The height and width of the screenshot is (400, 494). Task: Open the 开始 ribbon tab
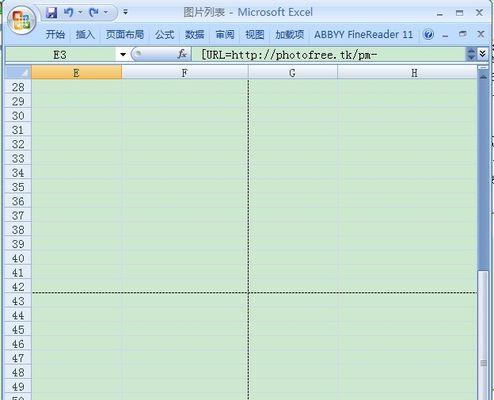click(55, 34)
